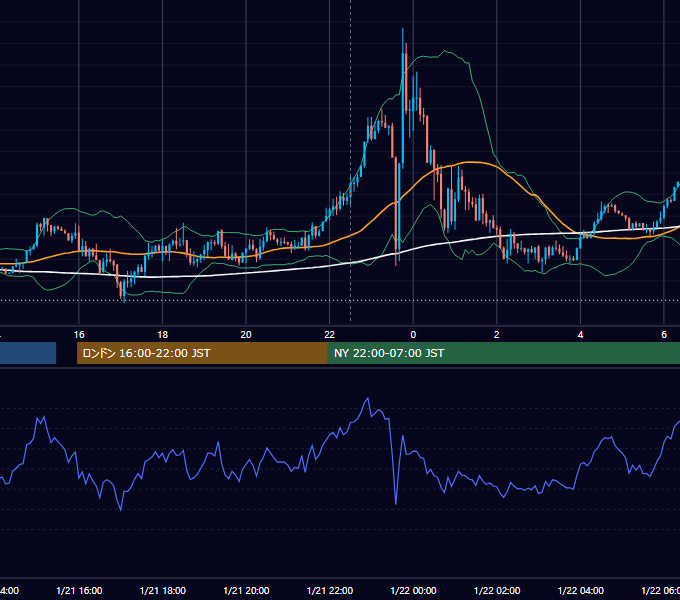Click the 20 hour label on upper axis
The width and height of the screenshot is (680, 600).
point(246,334)
